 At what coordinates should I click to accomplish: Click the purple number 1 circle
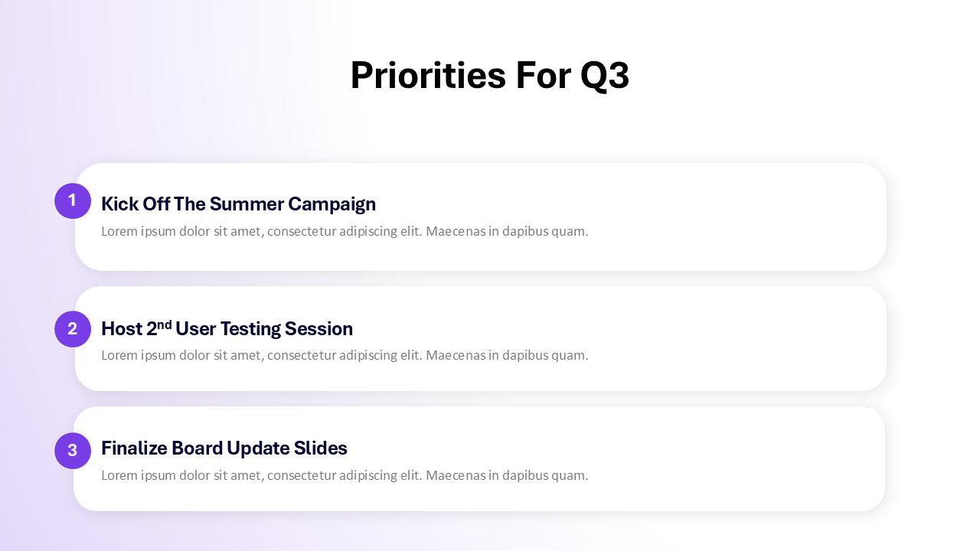73,201
